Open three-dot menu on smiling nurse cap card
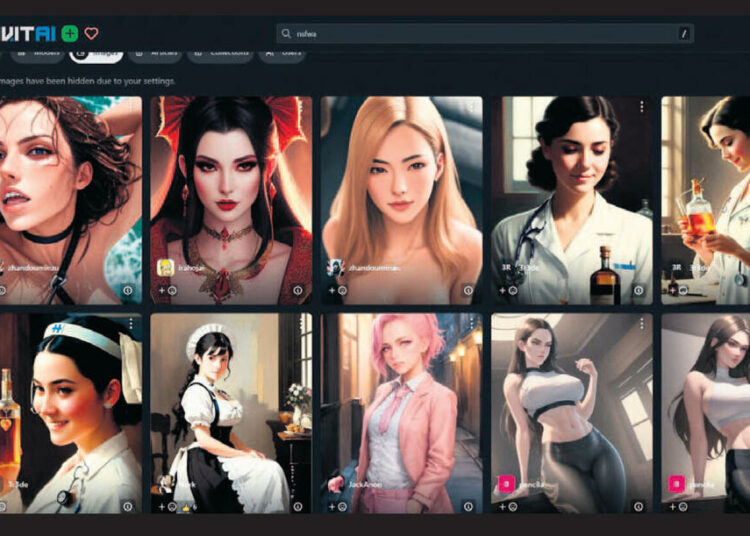 (131, 324)
